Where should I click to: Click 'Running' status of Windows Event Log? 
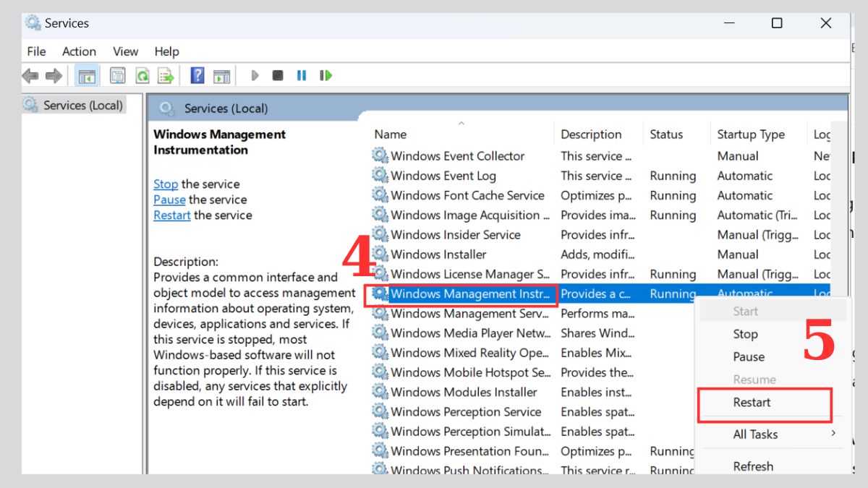point(673,176)
